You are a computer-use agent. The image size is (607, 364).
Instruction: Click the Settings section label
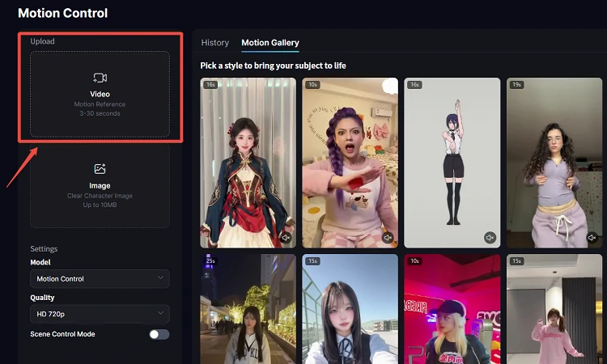(x=44, y=248)
